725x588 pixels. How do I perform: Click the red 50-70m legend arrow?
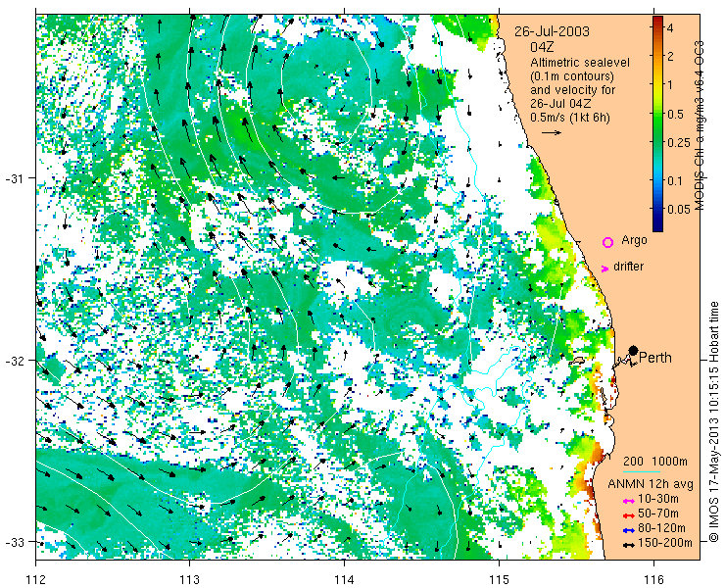pyautogui.click(x=628, y=515)
